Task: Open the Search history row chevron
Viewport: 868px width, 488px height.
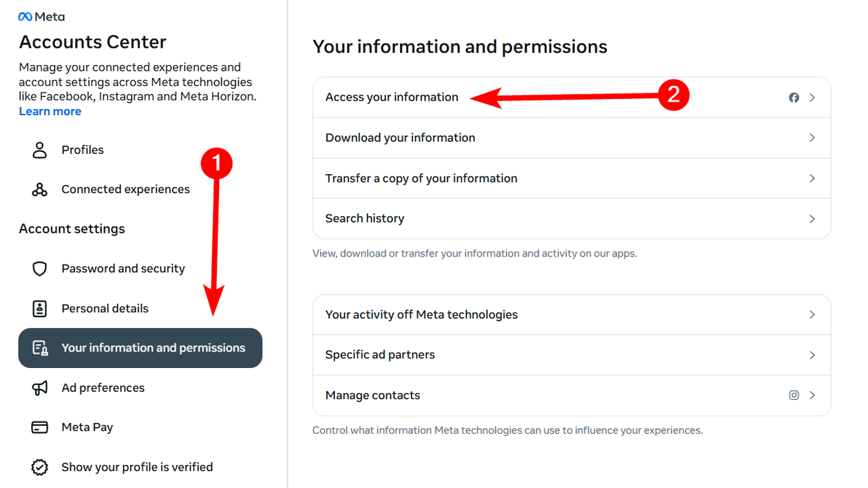Action: tap(812, 219)
